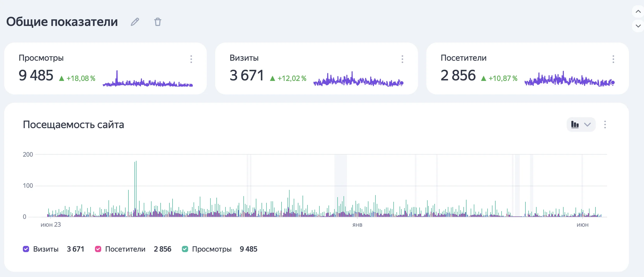Image resolution: width=644 pixels, height=277 pixels.
Task: Open the Просмотры widget three-dot menu
Action: pos(191,59)
